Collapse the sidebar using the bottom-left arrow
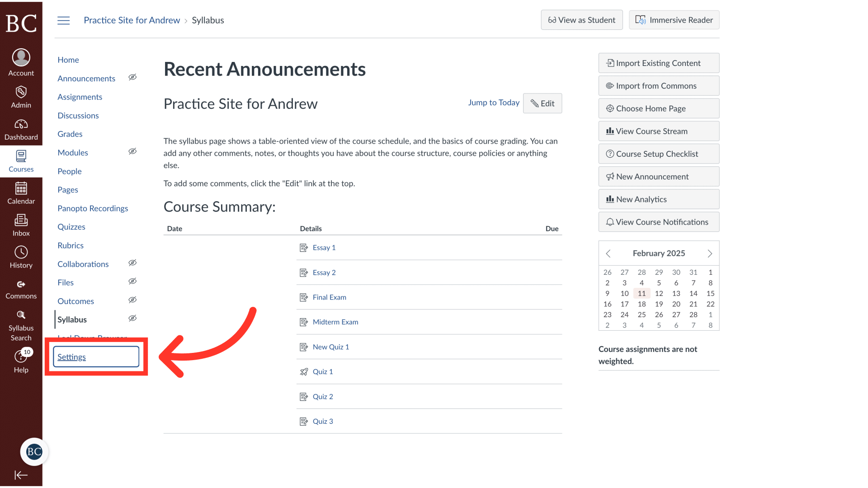Screen dimensions: 868x488 pos(21,475)
